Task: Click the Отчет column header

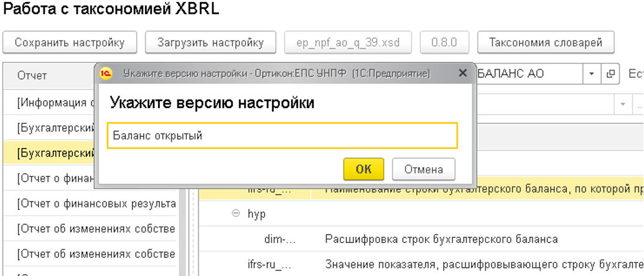Action: [32, 75]
